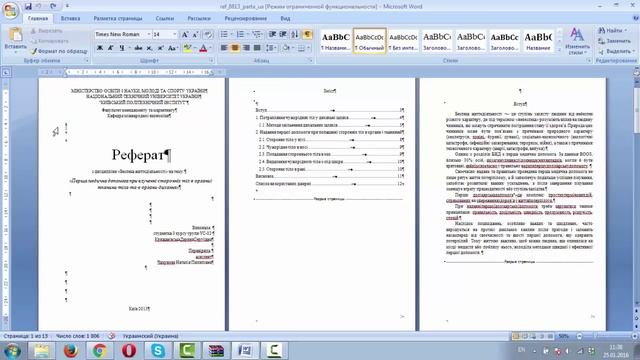This screenshot has width=640, height=360.
Task: Redo the last action
Action: 53,6
